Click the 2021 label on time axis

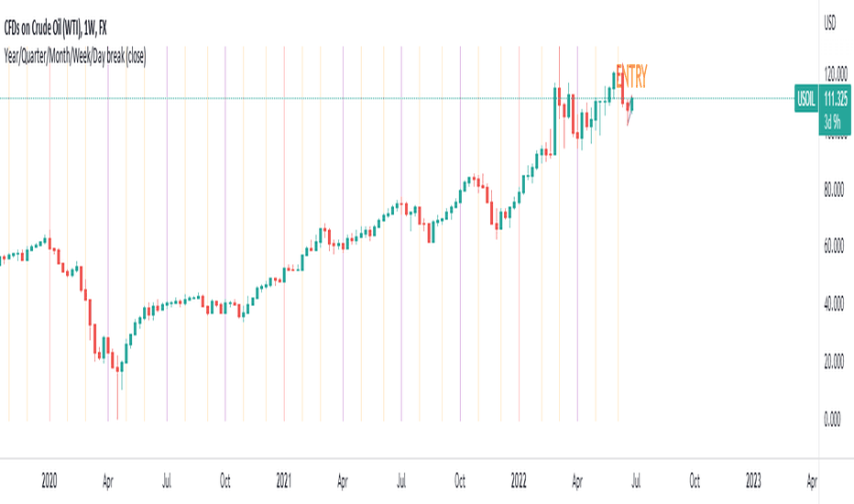pyautogui.click(x=283, y=481)
